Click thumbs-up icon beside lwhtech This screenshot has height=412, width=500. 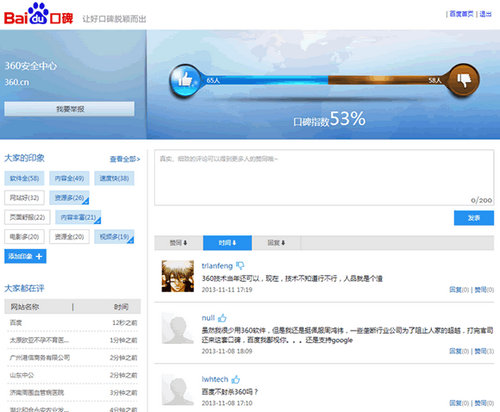click(x=236, y=379)
